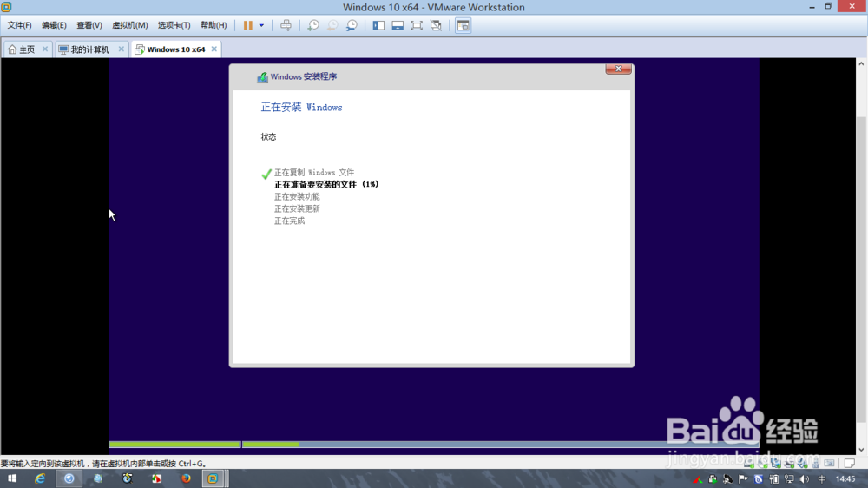Open the power options dropdown arrow beside pause
The width and height of the screenshot is (868, 488).
261,25
